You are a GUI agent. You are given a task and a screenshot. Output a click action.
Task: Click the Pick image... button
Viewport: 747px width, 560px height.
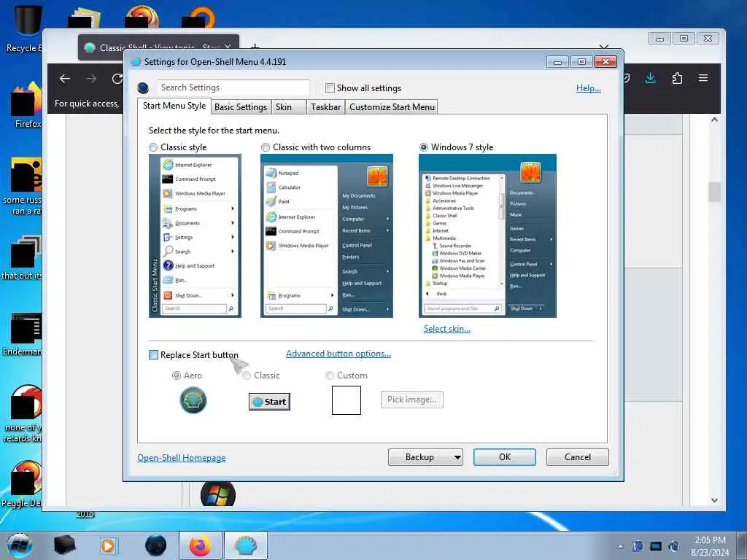coord(412,400)
